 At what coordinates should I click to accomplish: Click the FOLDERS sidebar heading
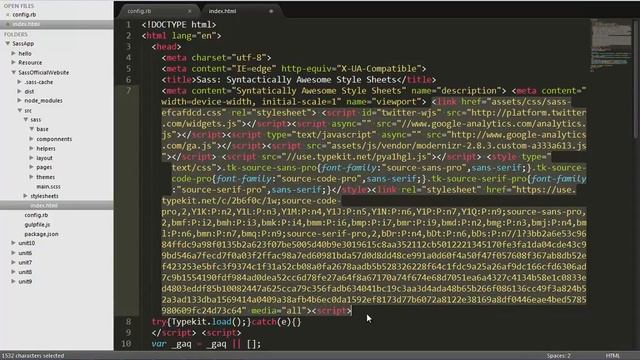click(x=16, y=34)
